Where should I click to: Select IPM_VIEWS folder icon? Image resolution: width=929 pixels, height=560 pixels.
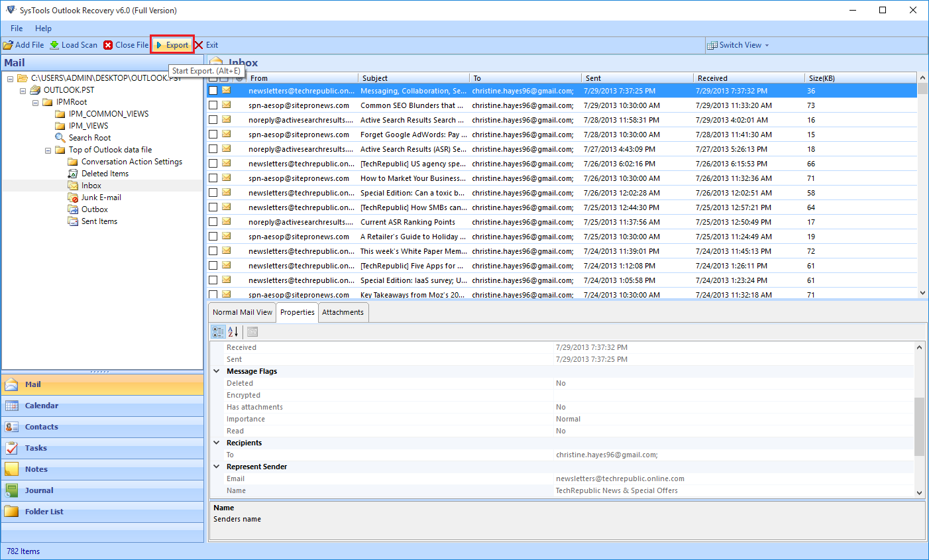coord(60,126)
